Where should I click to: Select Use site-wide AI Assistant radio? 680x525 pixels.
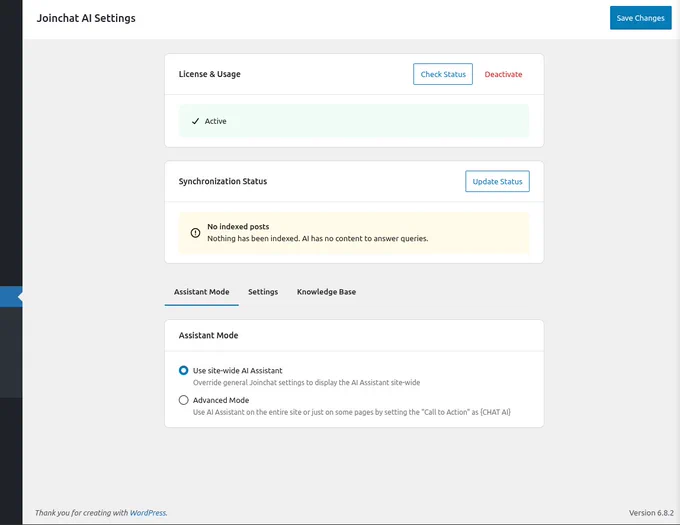tap(183, 370)
